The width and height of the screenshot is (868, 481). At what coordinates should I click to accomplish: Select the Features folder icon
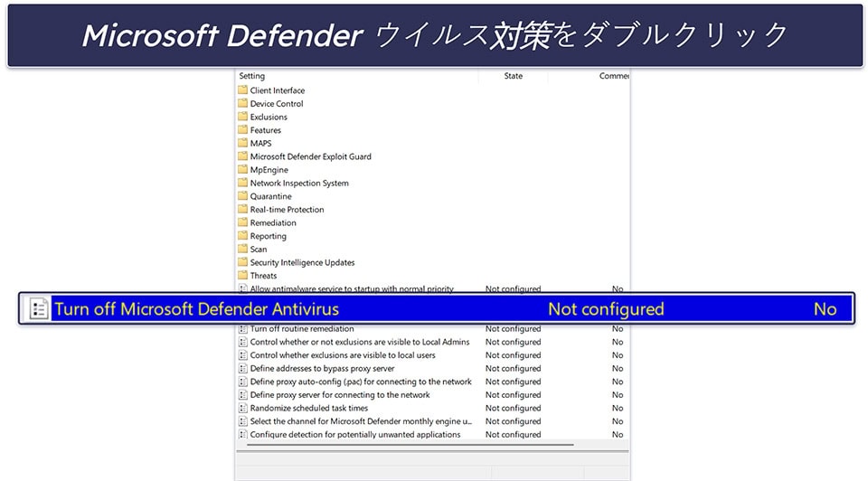[x=242, y=129]
